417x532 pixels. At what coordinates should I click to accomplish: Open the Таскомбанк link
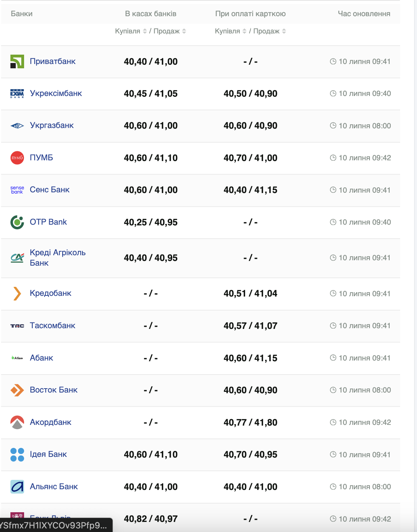52,326
